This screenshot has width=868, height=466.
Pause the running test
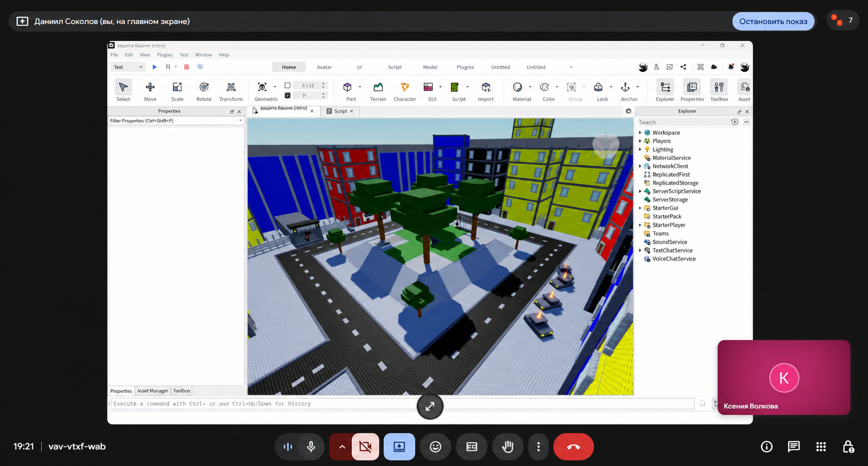pos(168,67)
